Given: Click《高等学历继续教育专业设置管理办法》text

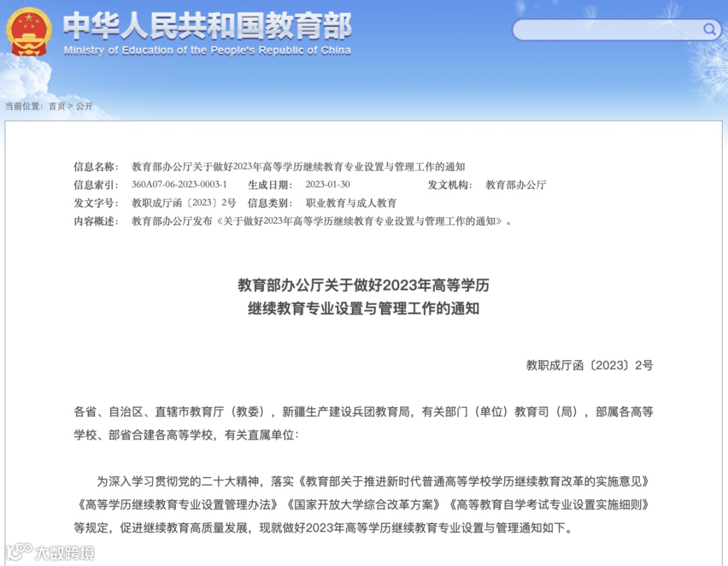Looking at the screenshot, I should pos(178,505).
